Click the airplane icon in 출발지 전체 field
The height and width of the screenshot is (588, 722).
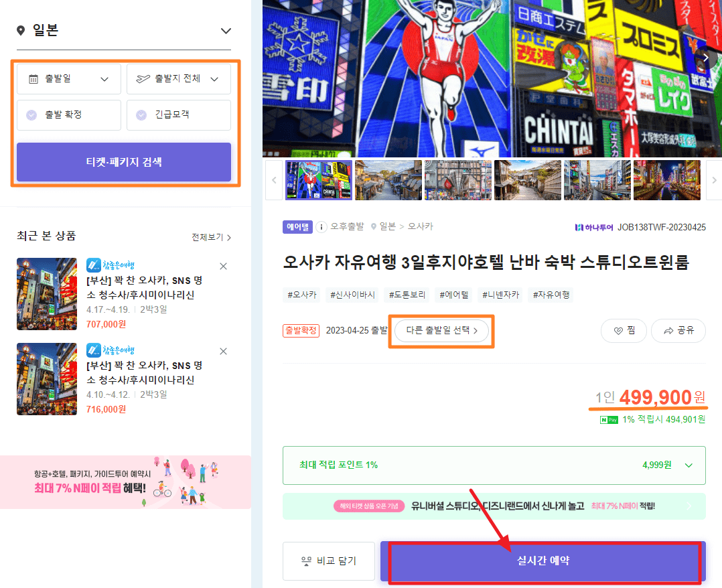click(x=140, y=78)
